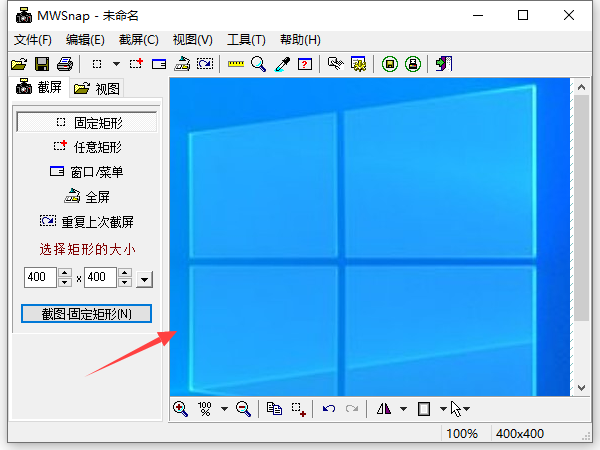600x450 pixels.
Task: Click the greyed redo arrow icon
Action: click(x=352, y=409)
